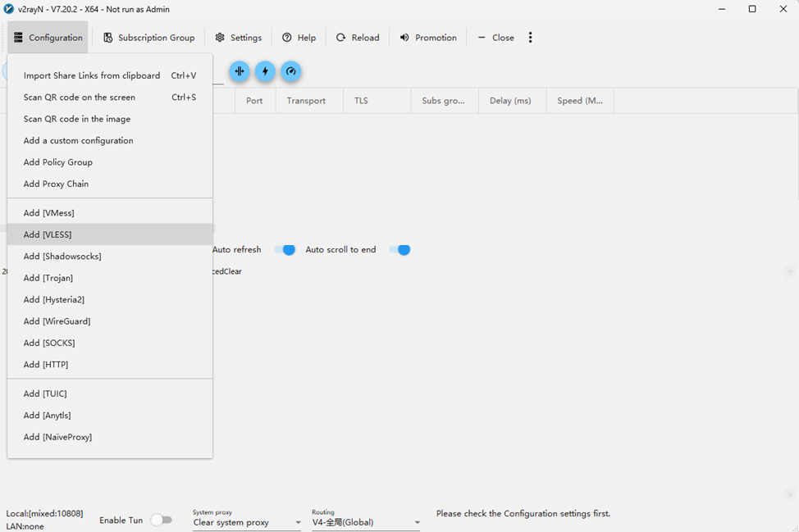Click the three-dot overflow menu icon
Screen dimensions: 799x532
pyautogui.click(x=531, y=37)
